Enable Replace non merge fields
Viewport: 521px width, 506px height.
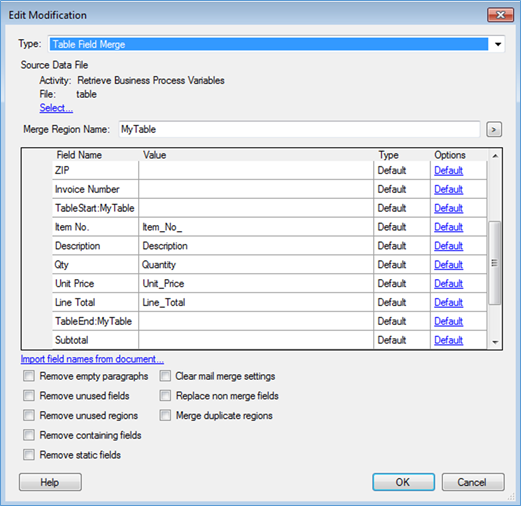click(165, 396)
